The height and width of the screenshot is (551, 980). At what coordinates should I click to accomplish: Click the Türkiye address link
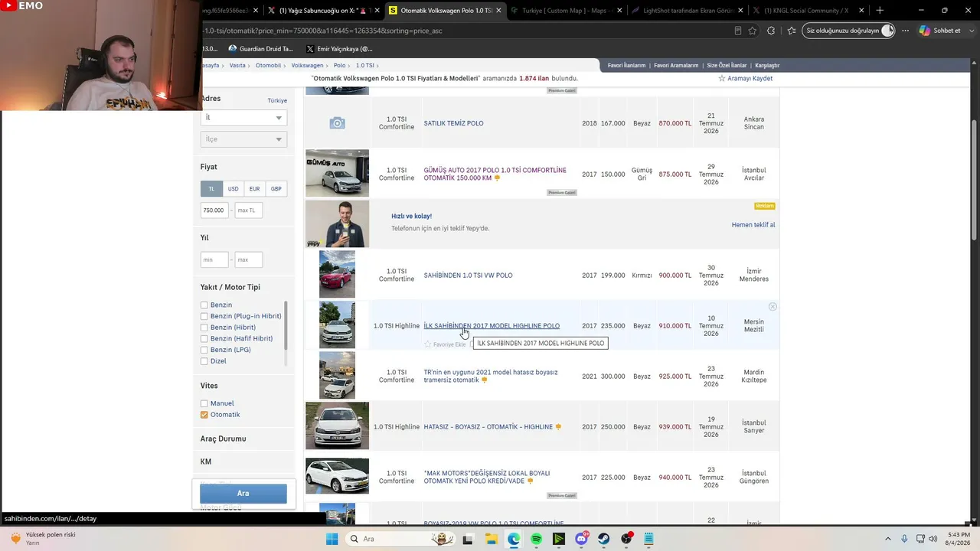point(277,100)
